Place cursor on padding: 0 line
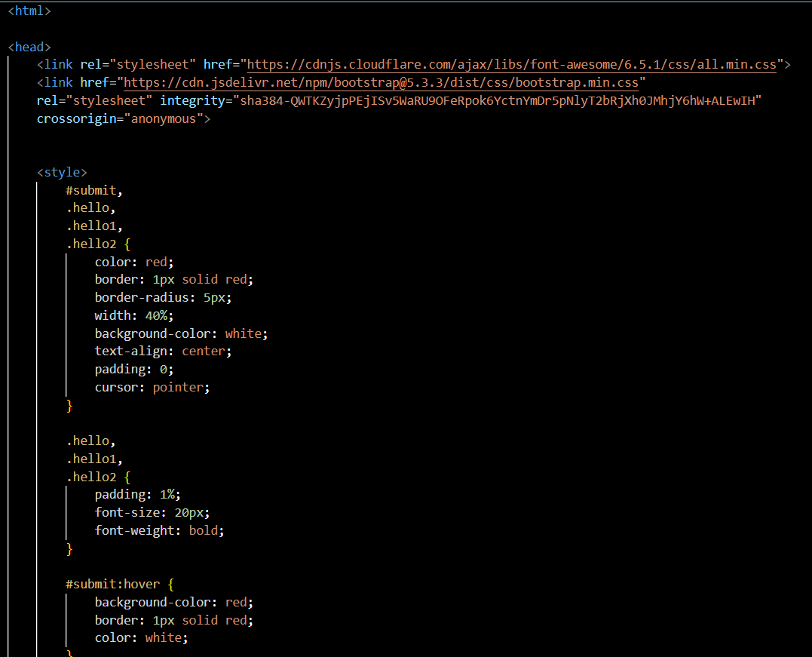 [134, 370]
